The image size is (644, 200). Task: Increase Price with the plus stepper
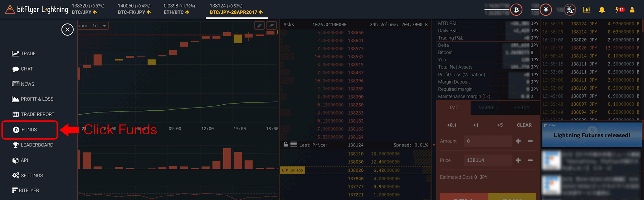coord(518,160)
